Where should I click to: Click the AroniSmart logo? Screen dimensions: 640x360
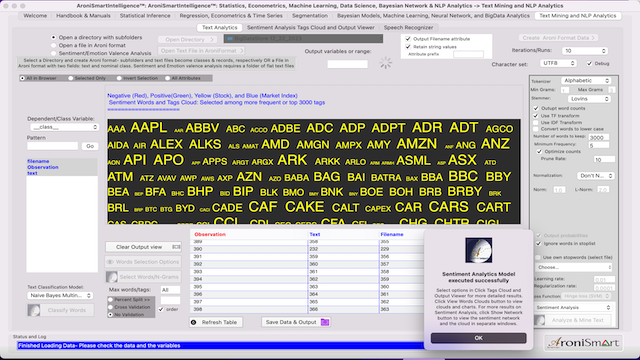(584, 342)
